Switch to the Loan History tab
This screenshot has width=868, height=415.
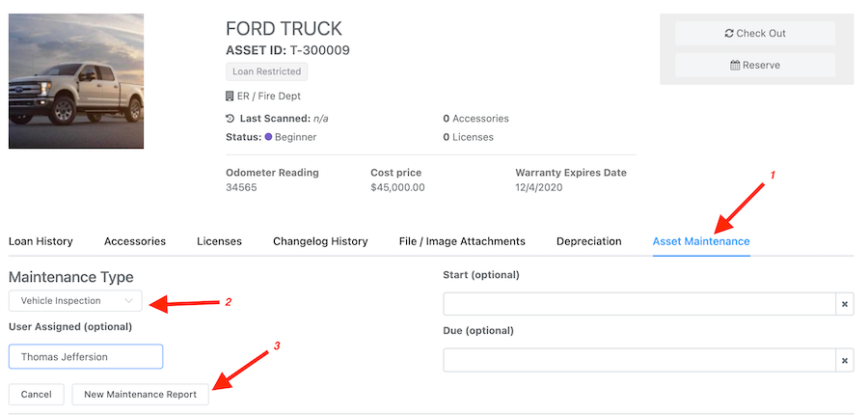pyautogui.click(x=41, y=241)
